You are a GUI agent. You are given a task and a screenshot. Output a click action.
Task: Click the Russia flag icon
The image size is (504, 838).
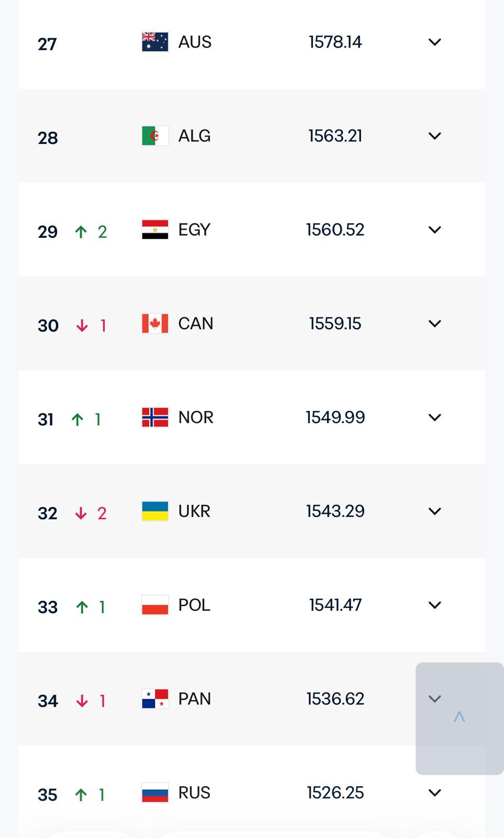click(155, 792)
